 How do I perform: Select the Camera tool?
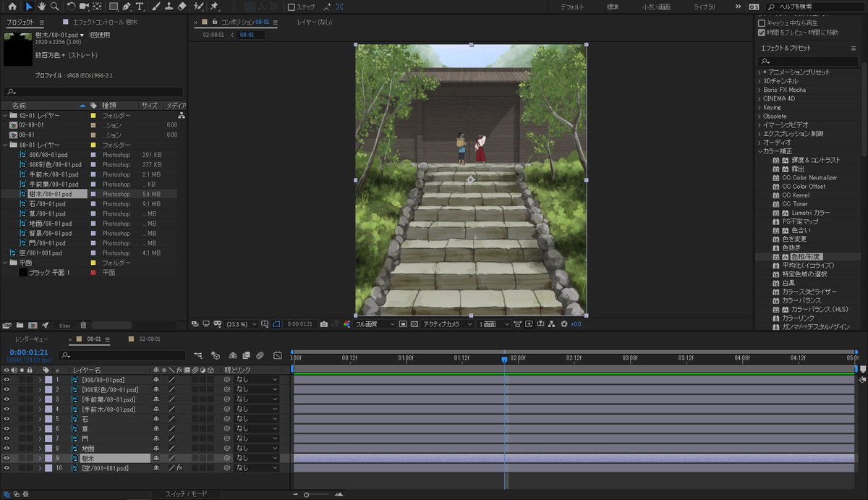[85, 7]
